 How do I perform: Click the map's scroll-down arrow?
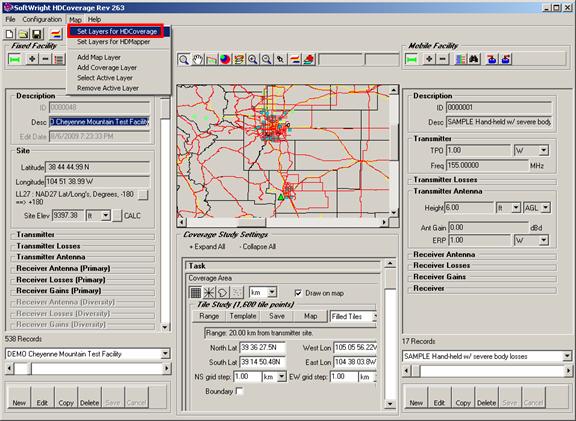tap(393, 212)
